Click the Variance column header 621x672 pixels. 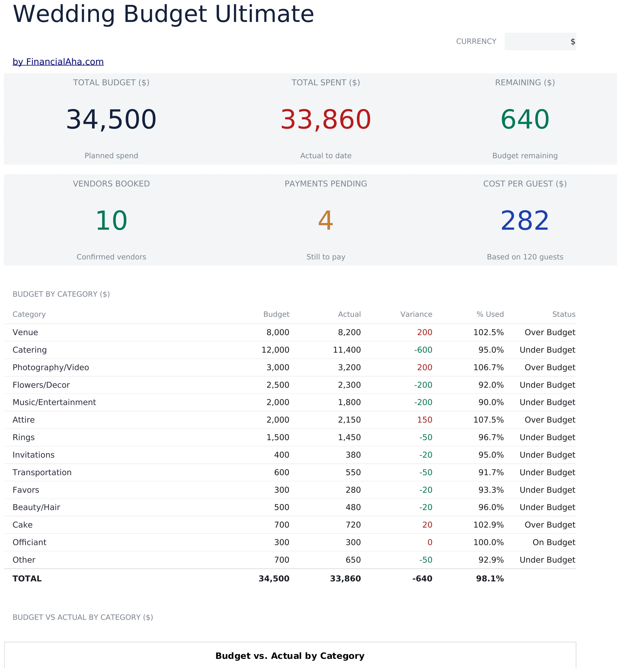416,314
